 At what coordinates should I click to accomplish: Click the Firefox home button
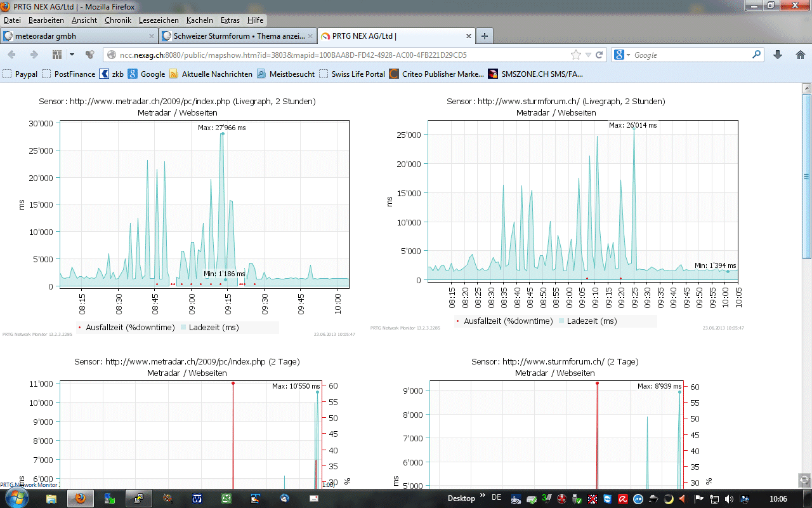point(800,55)
